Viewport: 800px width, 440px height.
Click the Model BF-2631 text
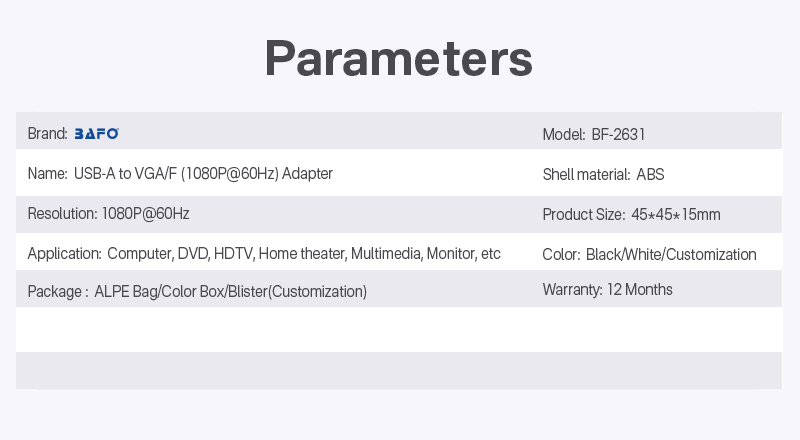(594, 134)
